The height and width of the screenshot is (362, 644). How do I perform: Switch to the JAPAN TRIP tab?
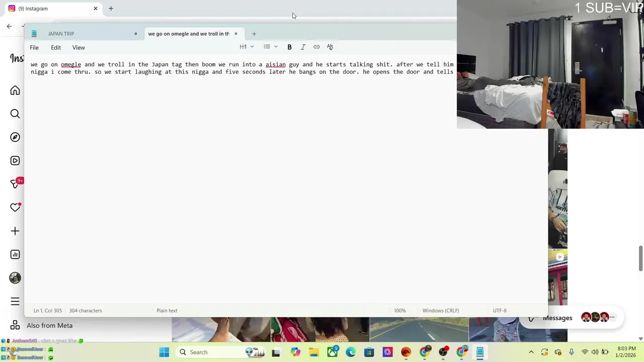pos(86,34)
